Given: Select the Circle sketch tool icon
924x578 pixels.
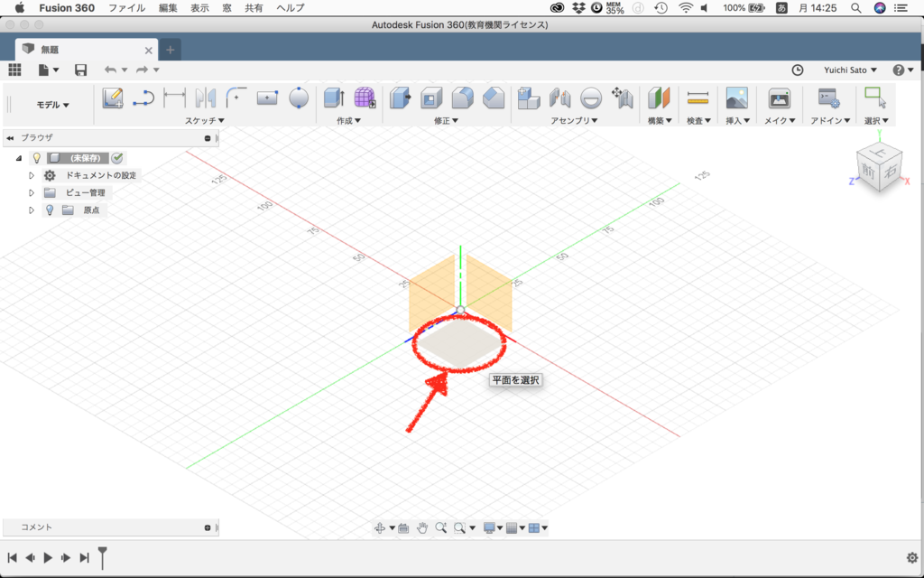Looking at the screenshot, I should pyautogui.click(x=299, y=98).
